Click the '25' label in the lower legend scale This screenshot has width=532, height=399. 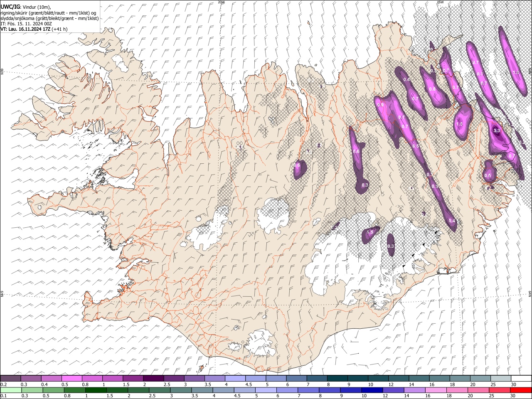(x=492, y=396)
